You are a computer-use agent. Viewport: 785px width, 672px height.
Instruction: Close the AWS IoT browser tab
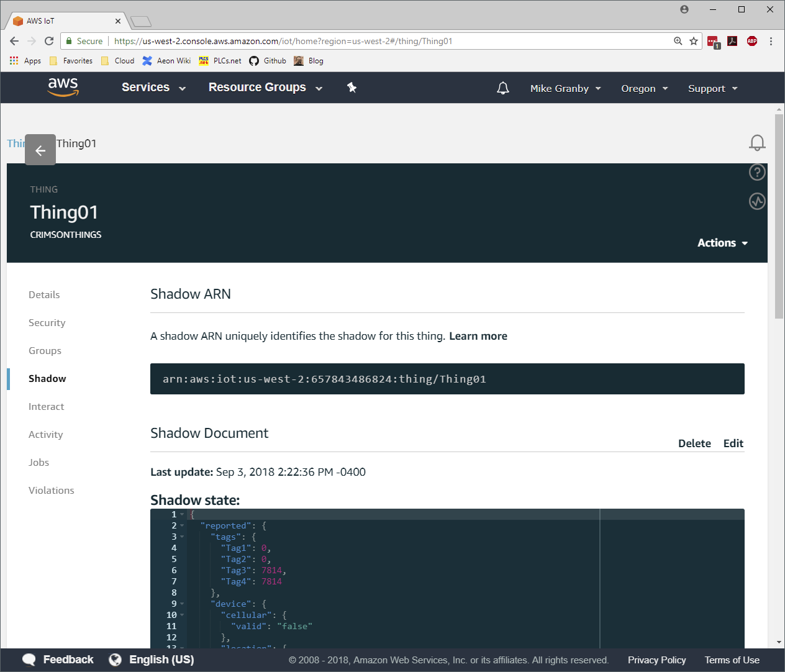118,21
